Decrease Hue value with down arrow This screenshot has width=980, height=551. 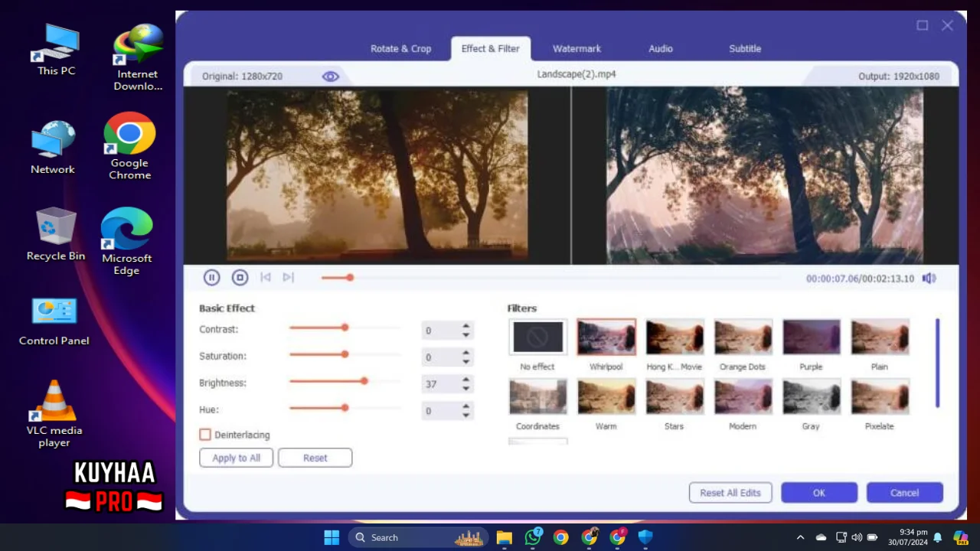[465, 416]
